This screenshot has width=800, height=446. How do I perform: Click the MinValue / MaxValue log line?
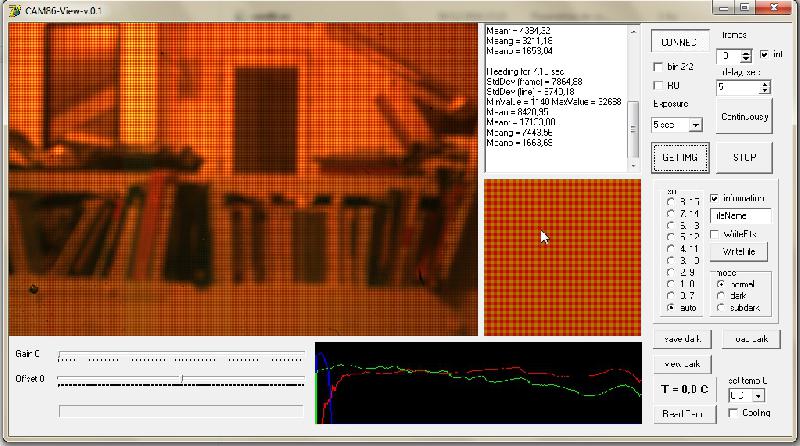[554, 102]
